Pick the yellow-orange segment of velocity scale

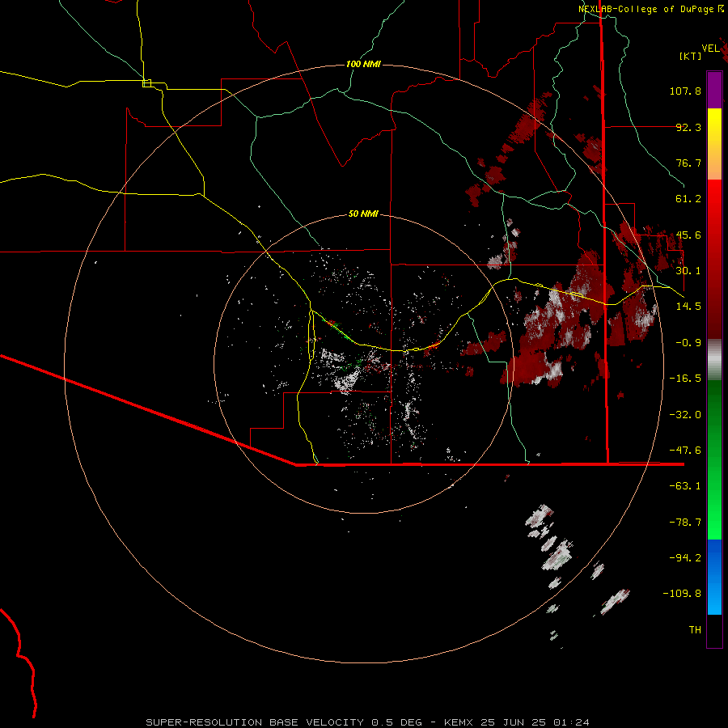coord(714,144)
